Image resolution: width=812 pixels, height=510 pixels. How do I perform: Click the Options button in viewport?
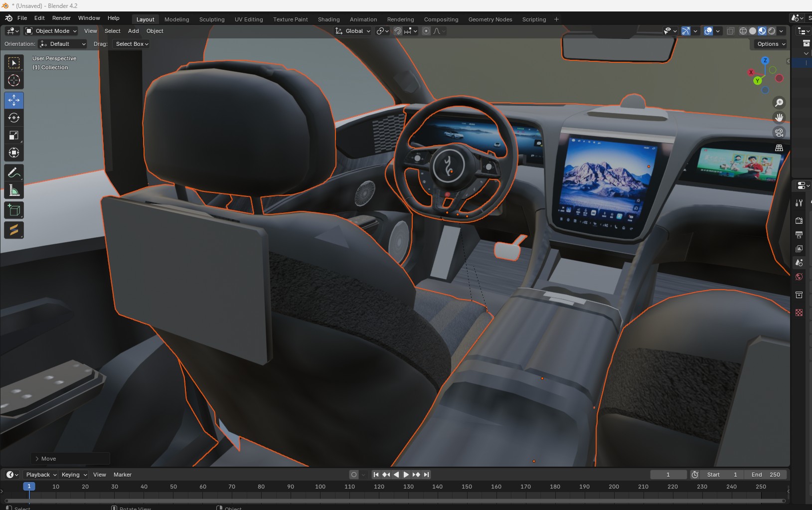click(x=771, y=44)
